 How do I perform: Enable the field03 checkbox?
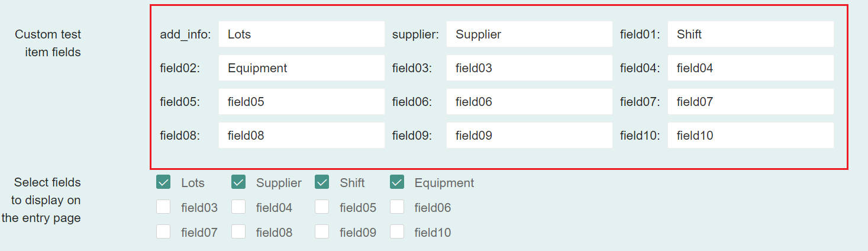(163, 207)
